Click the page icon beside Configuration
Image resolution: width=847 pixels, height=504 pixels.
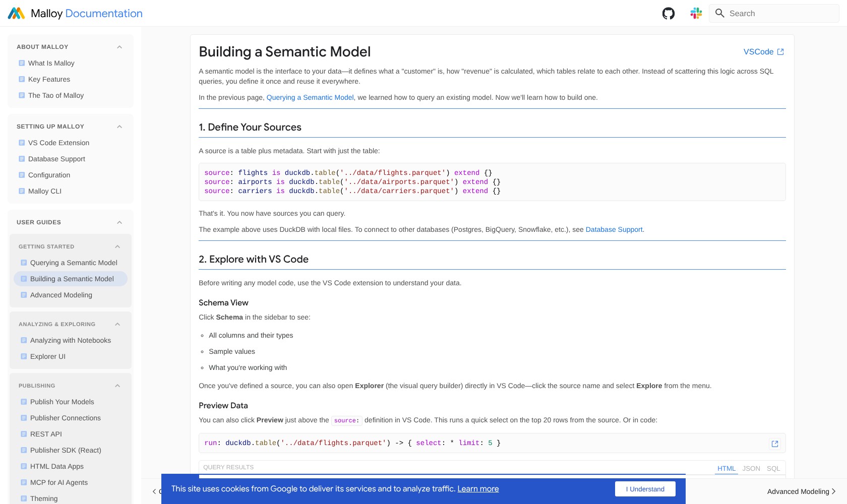coord(22,175)
